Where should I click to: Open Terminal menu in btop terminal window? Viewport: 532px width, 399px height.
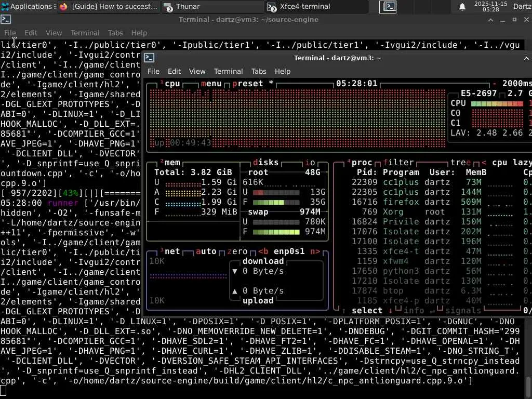point(229,71)
